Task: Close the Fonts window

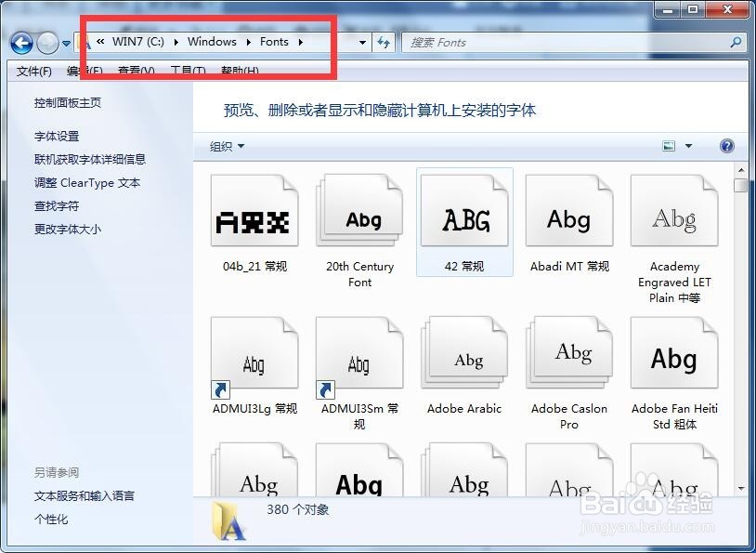Action: [x=728, y=9]
